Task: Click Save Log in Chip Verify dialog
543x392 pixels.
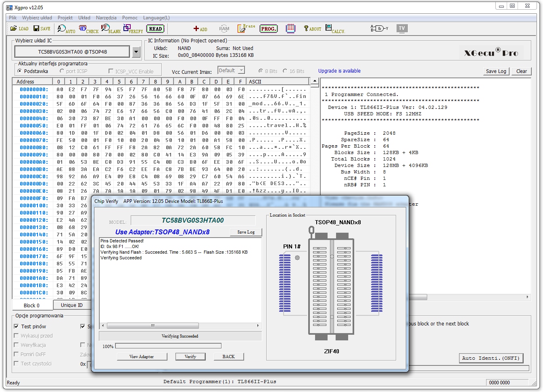Action: 246,232
